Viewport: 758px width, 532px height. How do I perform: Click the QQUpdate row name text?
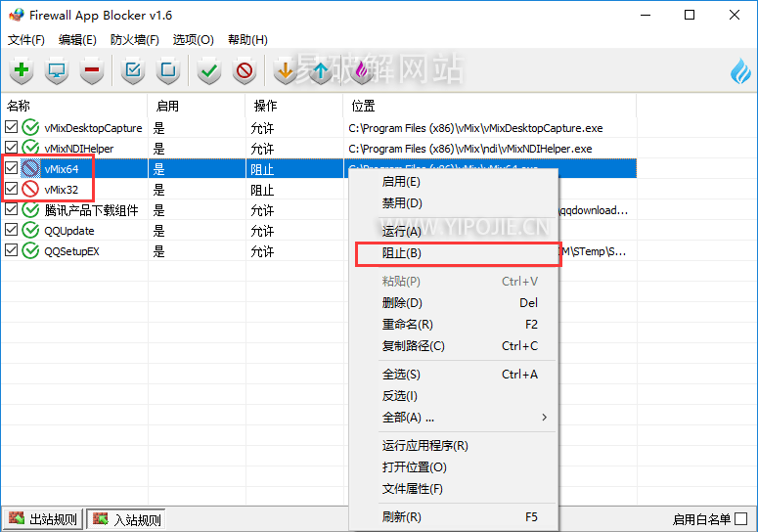click(x=69, y=231)
